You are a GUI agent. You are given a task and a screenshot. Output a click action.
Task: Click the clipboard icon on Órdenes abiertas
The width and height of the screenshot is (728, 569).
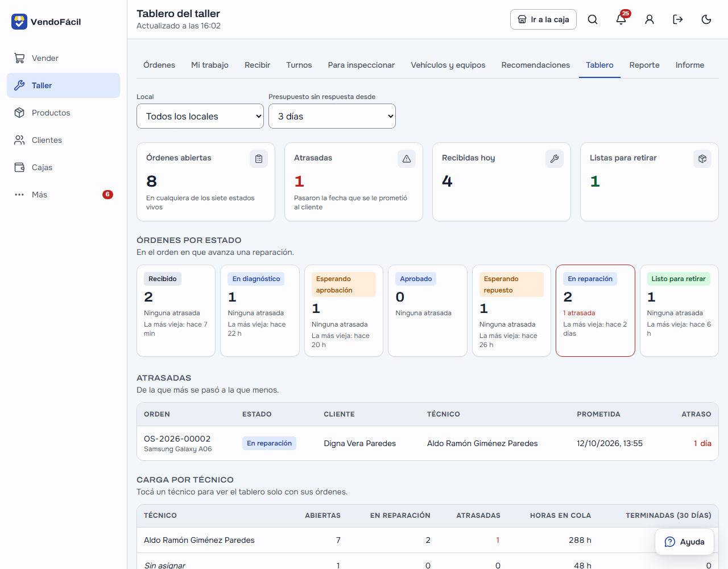point(259,159)
